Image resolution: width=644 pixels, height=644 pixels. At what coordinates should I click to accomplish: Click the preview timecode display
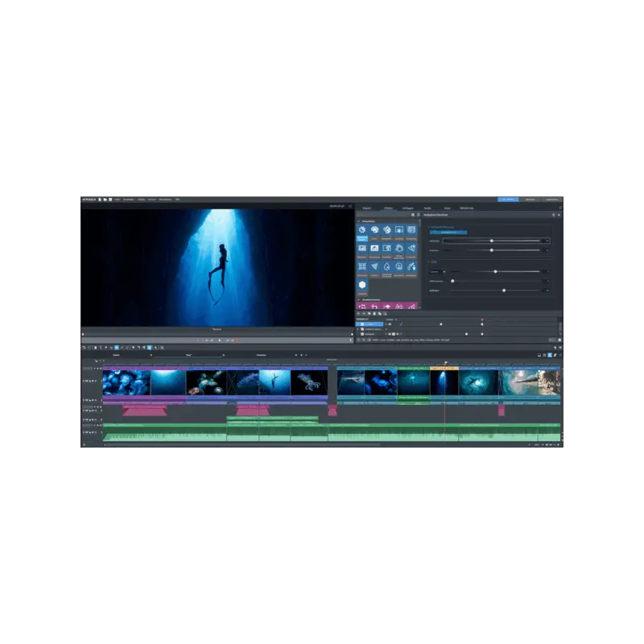coord(336,206)
